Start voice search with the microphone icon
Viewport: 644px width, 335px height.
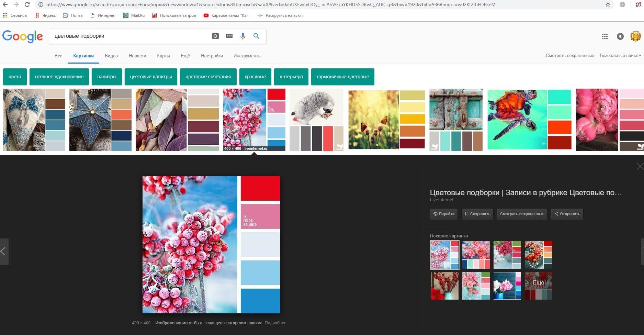point(243,36)
